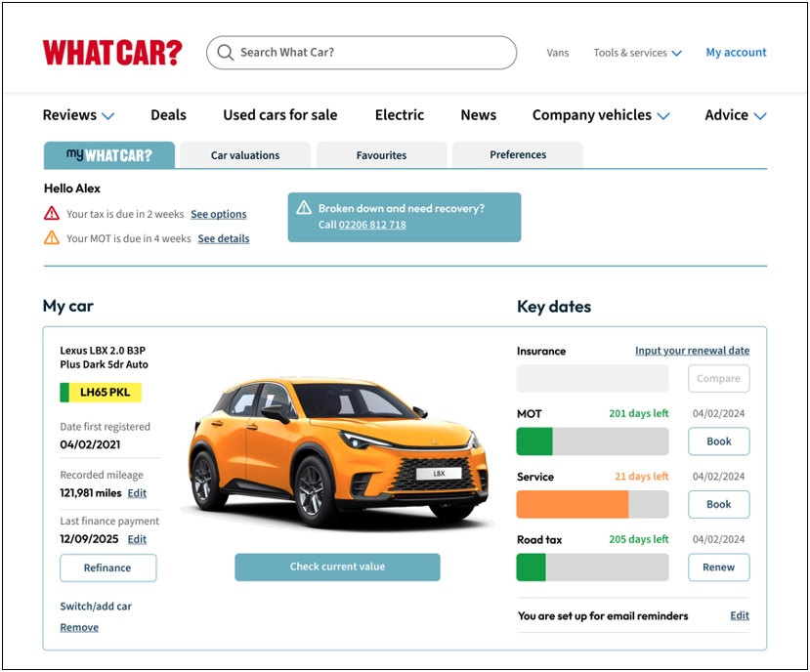Click the LH65 PKL number plate badge
The width and height of the screenshot is (810, 672).
coord(101,393)
